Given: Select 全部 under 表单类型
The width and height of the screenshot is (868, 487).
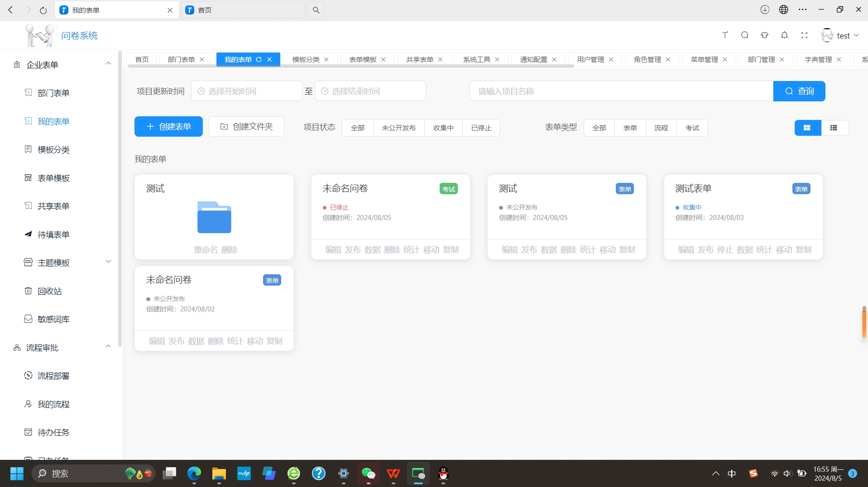Looking at the screenshot, I should (599, 128).
